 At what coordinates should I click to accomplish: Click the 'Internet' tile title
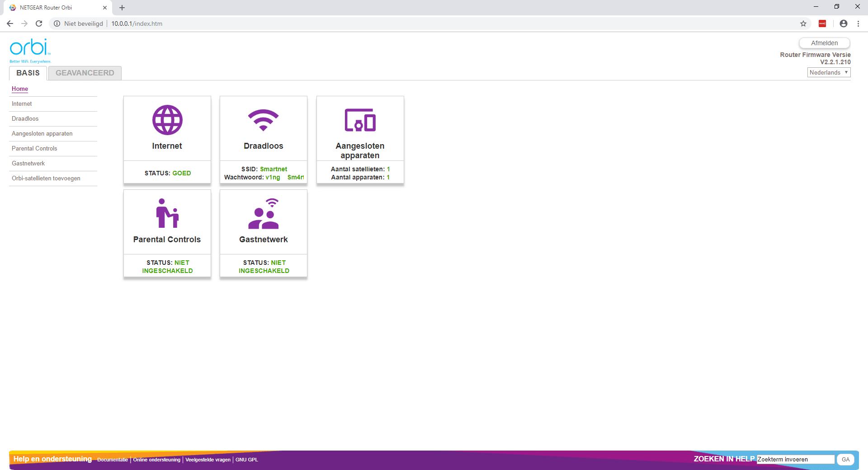[x=167, y=146]
